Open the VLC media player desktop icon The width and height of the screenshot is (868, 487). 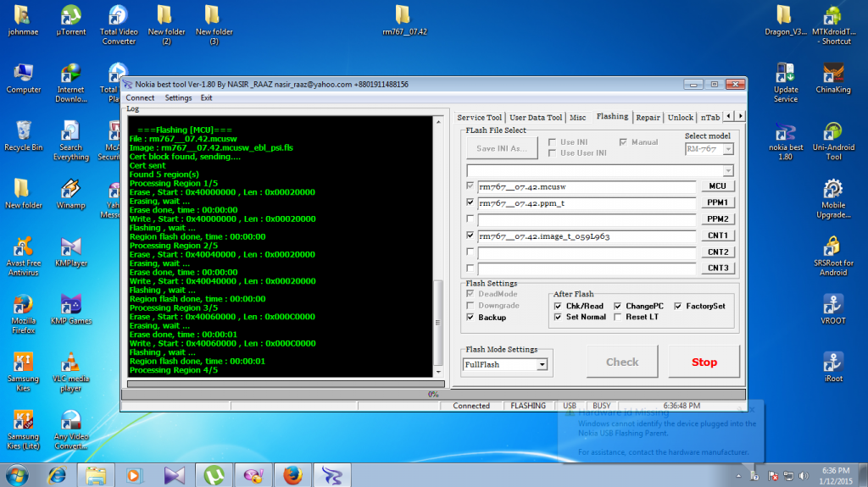(x=71, y=364)
